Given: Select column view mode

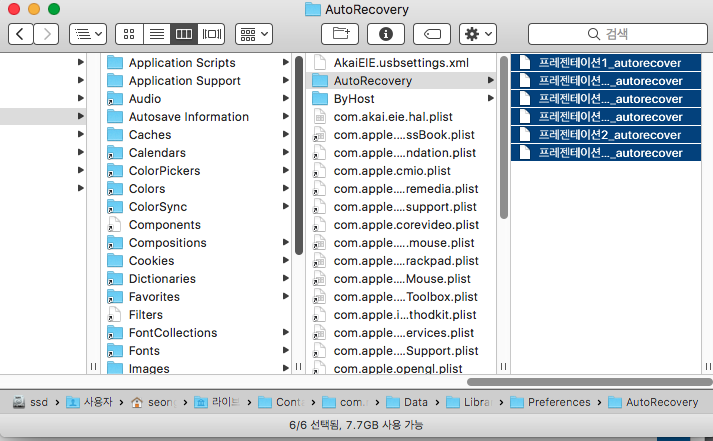Looking at the screenshot, I should point(184,34).
